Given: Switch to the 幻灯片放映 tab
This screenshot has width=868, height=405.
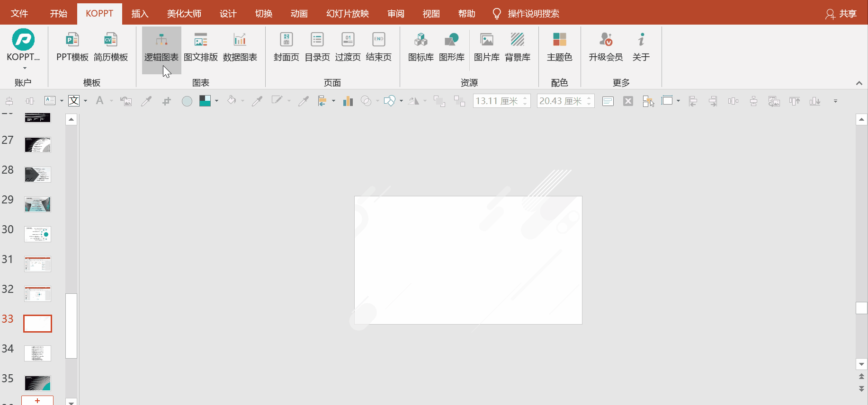Looking at the screenshot, I should [x=348, y=14].
